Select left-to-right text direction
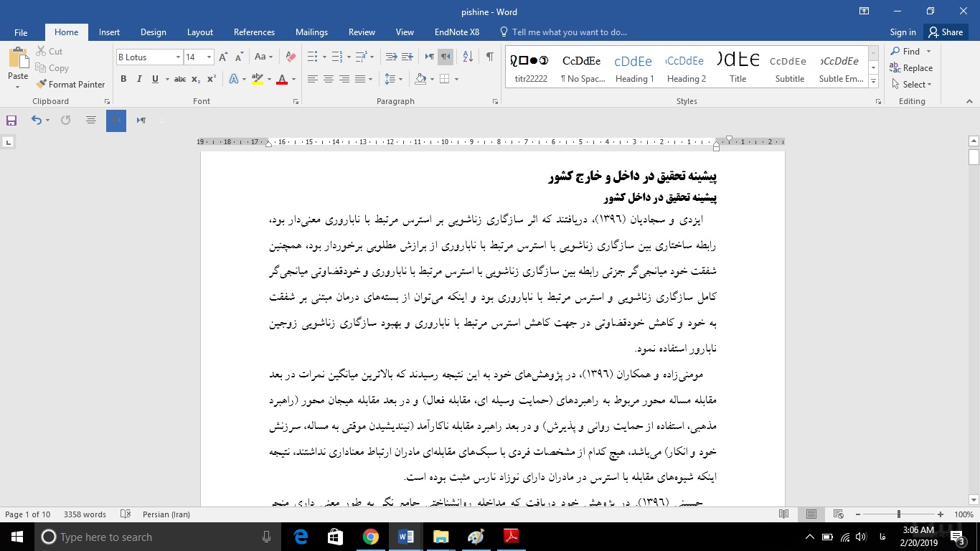Screen dimensions: 980x551 click(x=428, y=55)
